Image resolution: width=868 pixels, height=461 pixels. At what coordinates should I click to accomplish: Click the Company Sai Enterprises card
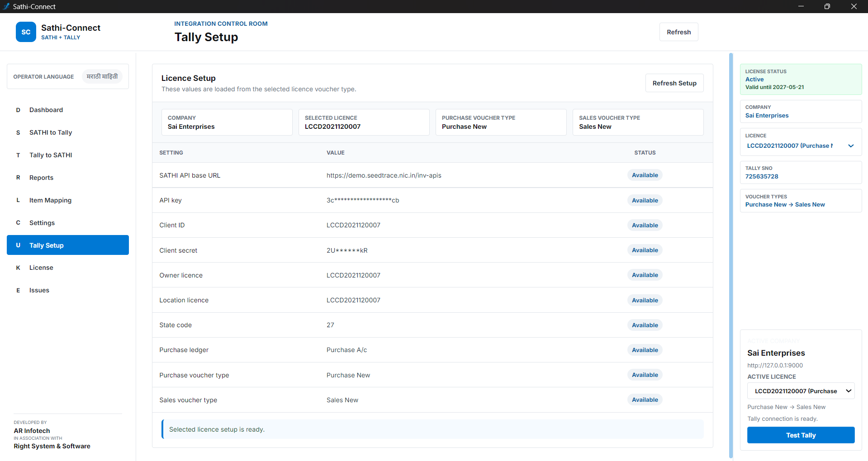227,122
